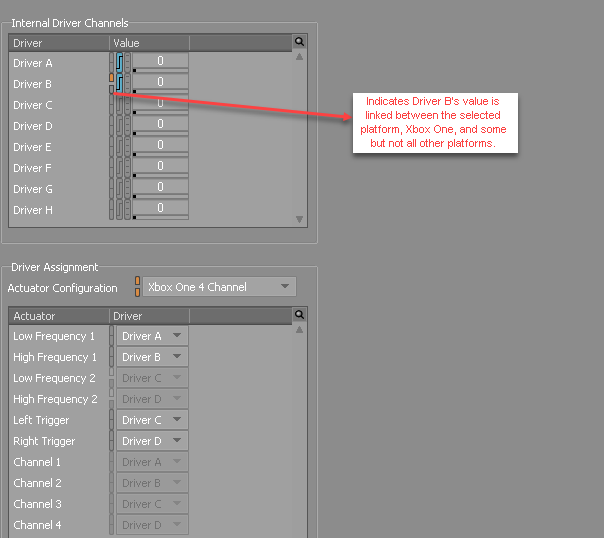604x538 pixels.
Task: Open Left Trigger driver dropdown
Action: pos(152,420)
